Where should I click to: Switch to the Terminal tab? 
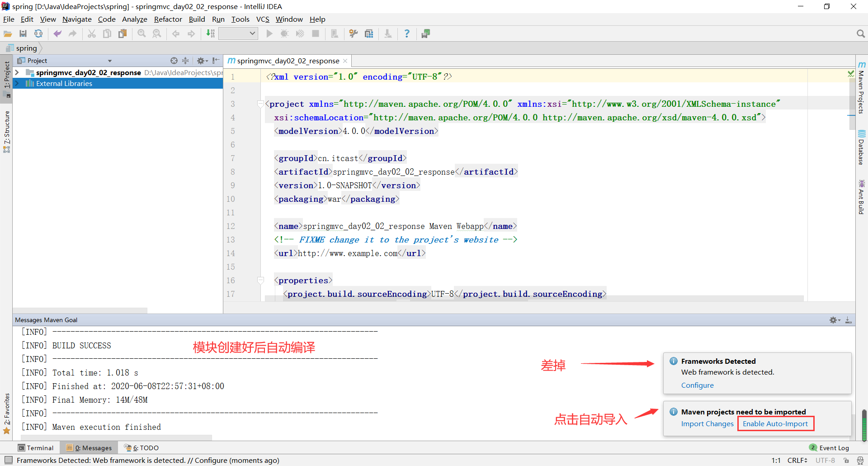[x=36, y=448]
